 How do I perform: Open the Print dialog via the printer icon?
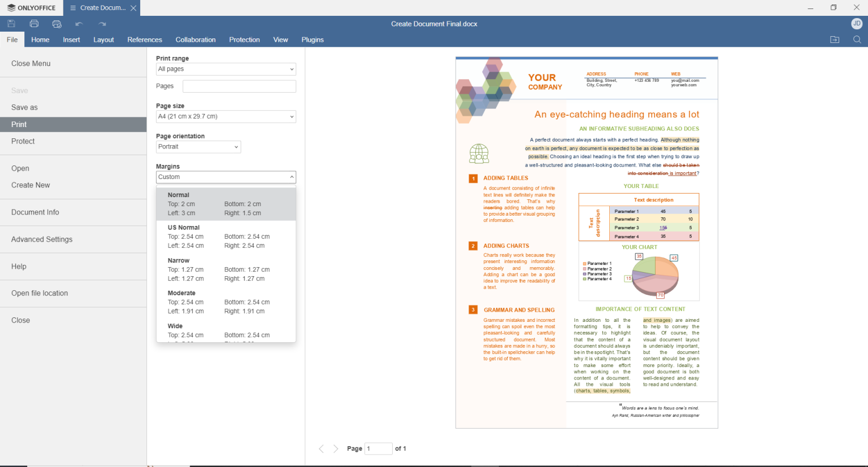pyautogui.click(x=33, y=24)
